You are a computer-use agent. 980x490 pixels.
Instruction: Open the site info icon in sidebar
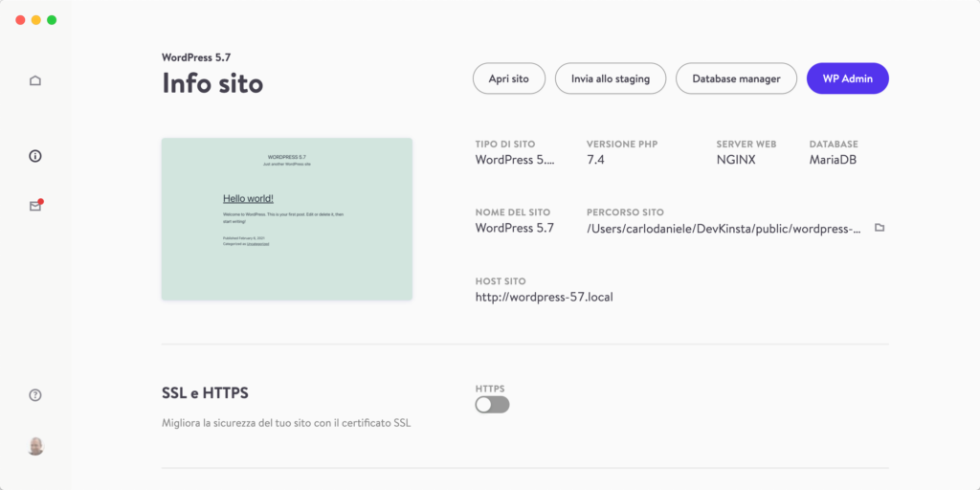(x=35, y=156)
